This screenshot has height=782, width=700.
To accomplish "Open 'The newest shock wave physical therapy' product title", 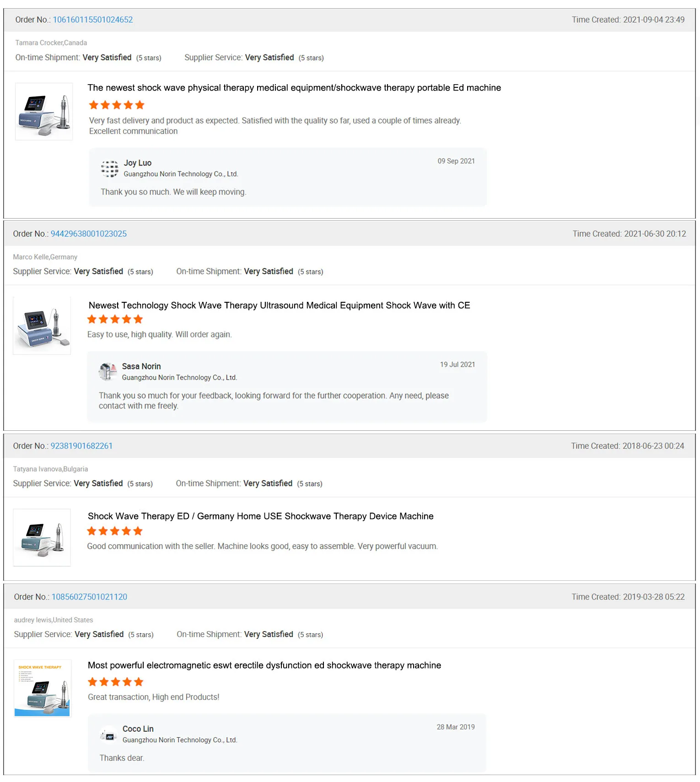I will pyautogui.click(x=294, y=88).
